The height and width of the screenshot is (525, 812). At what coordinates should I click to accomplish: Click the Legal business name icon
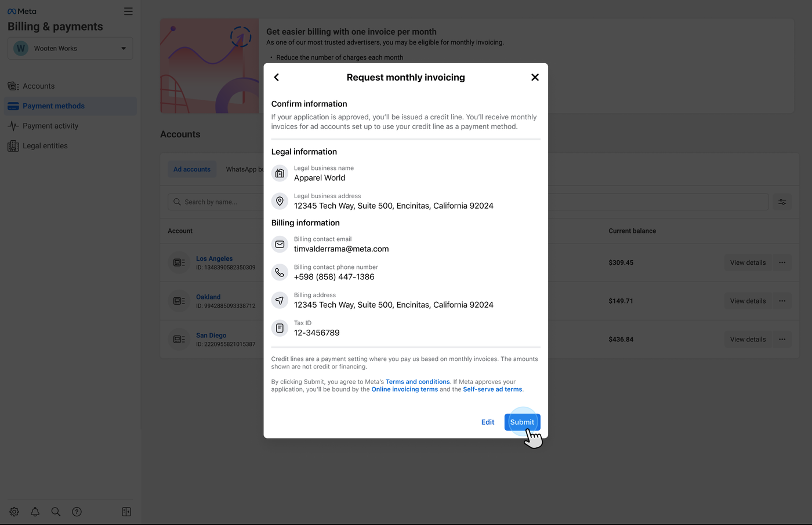coord(280,173)
